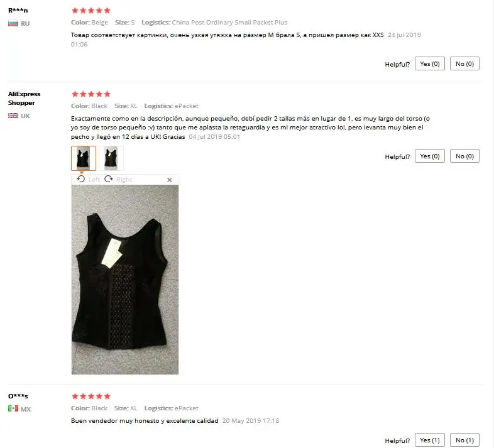Click the Mexico flag icon under O***s
Viewport: 494px width, 448px height.
[13, 408]
